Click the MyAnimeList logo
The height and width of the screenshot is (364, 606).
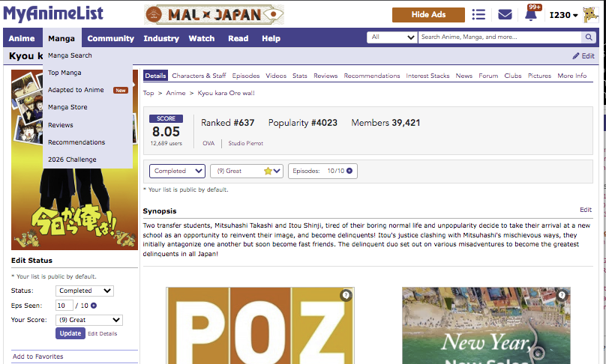(53, 14)
